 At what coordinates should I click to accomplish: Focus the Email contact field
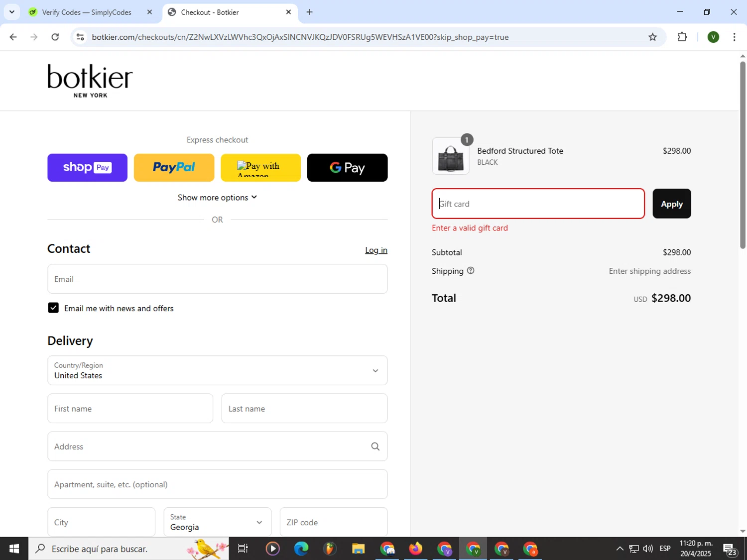tap(217, 279)
